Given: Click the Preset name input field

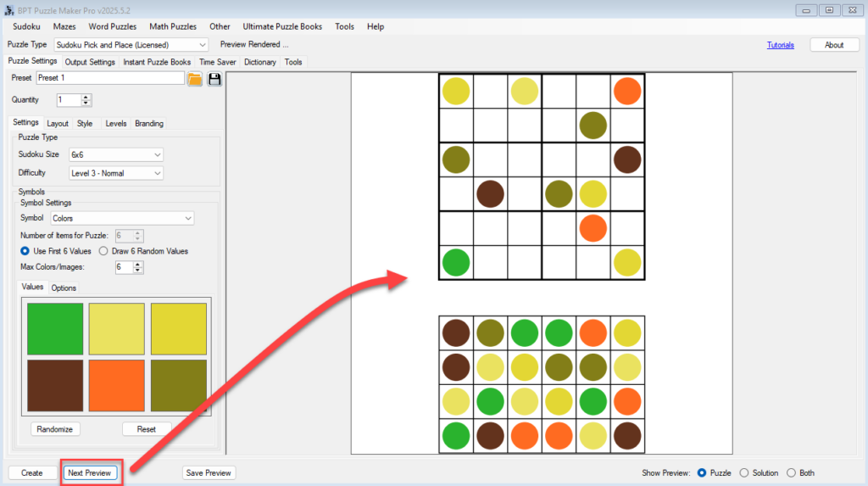Looking at the screenshot, I should point(110,78).
